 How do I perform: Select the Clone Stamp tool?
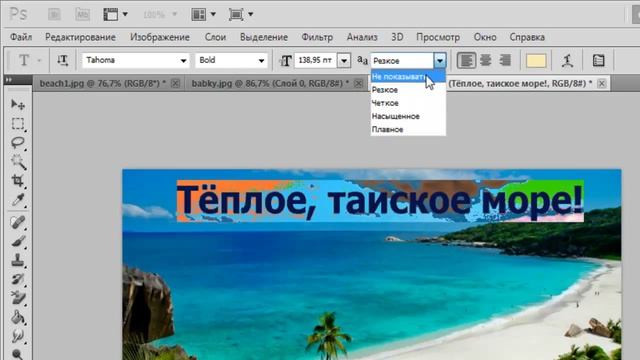click(x=18, y=260)
